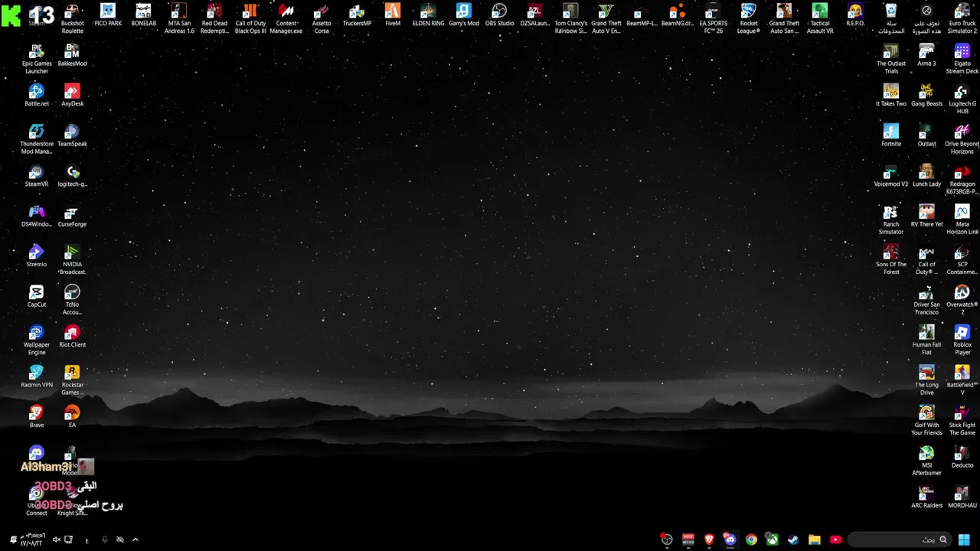This screenshot has width=980, height=551.
Task: Select the Overwatch 2 desktop icon
Action: point(962,300)
